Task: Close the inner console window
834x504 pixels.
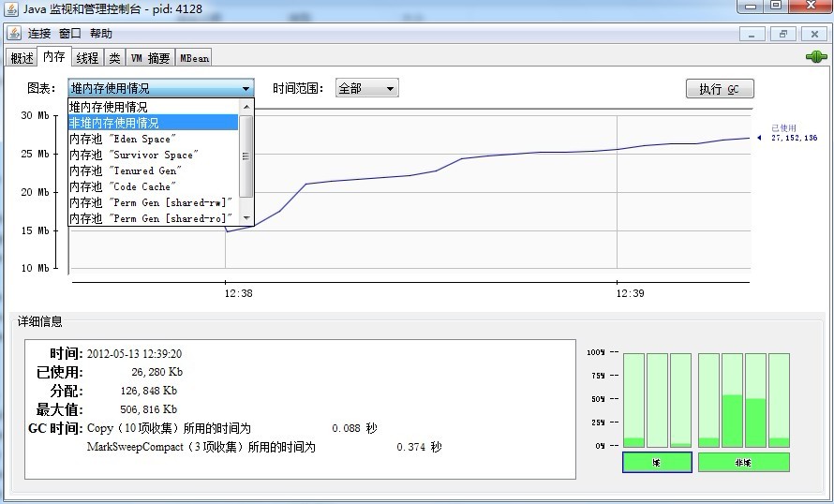Action: pyautogui.click(x=814, y=34)
